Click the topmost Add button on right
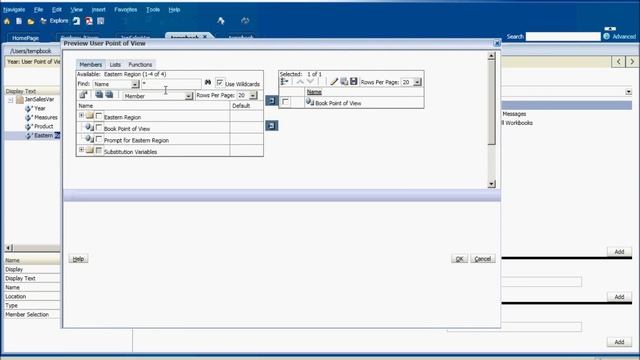Viewport: 640px width, 360px height. click(x=619, y=251)
